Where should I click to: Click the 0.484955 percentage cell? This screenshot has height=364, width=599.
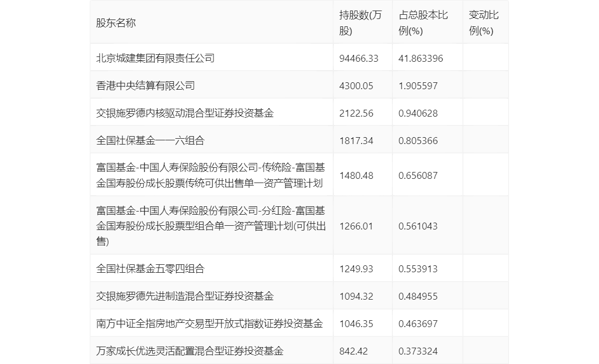click(418, 296)
